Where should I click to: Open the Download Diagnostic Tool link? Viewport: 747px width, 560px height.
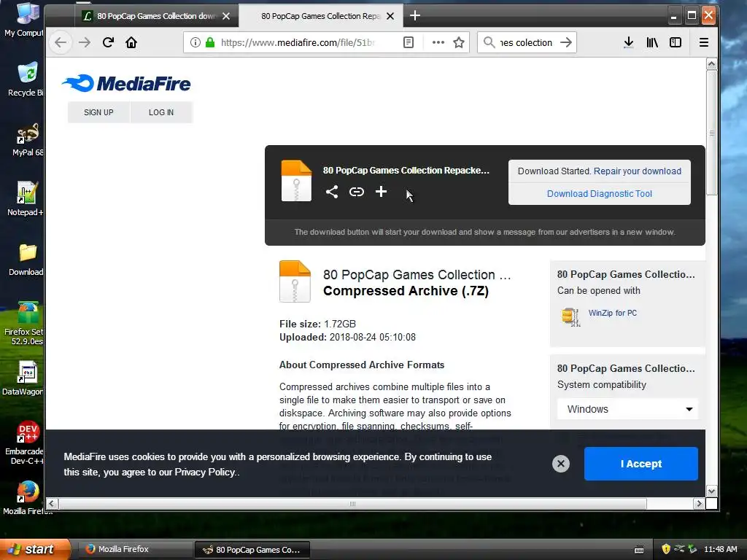tap(600, 194)
